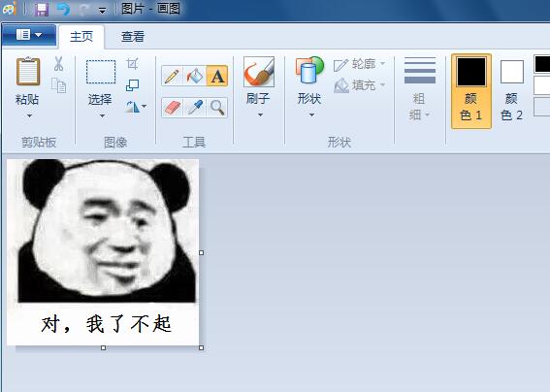The image size is (550, 392).
Task: Undo the last action
Action: (x=63, y=9)
